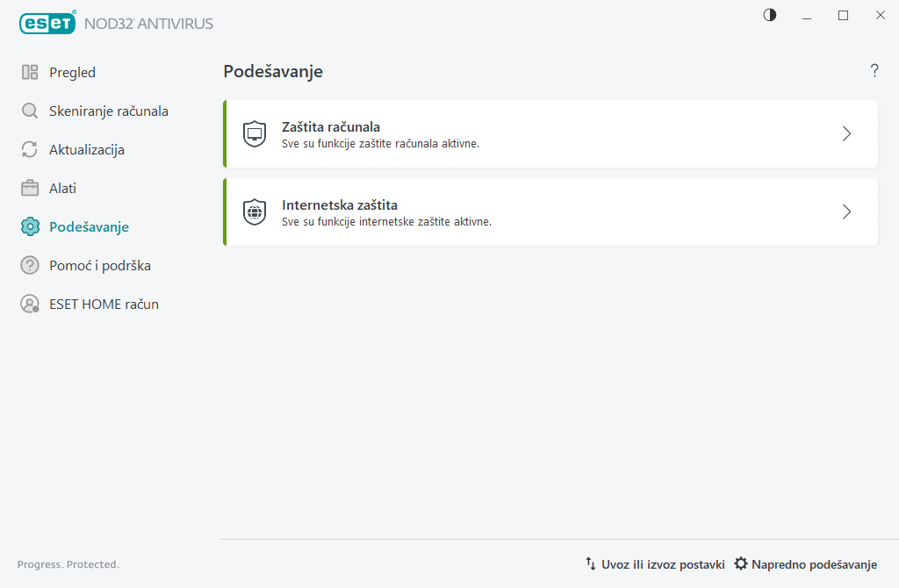Click the Pomoć i podrška question icon

(30, 266)
